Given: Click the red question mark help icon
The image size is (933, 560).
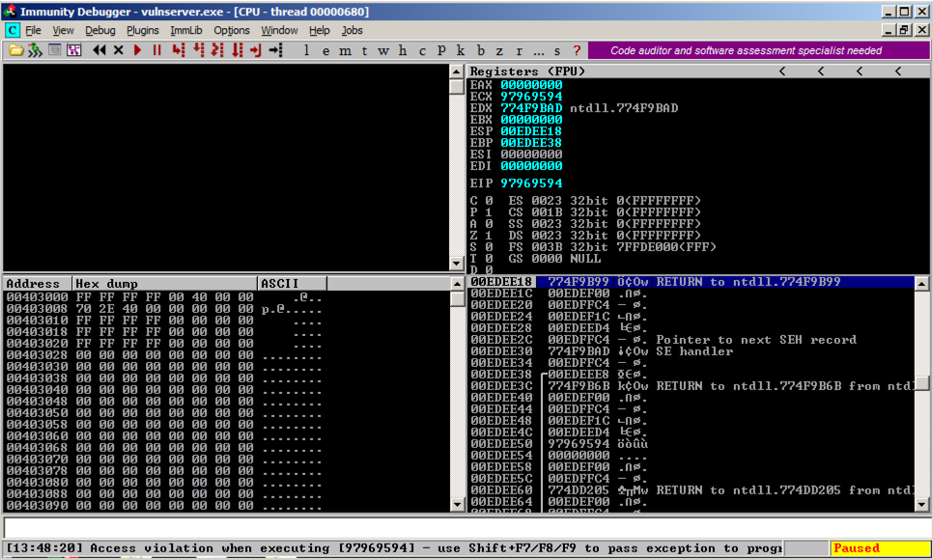Looking at the screenshot, I should 576,50.
